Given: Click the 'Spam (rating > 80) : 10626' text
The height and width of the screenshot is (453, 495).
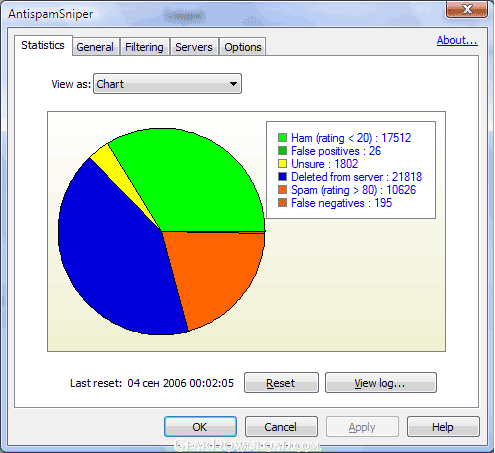Looking at the screenshot, I should (353, 190).
